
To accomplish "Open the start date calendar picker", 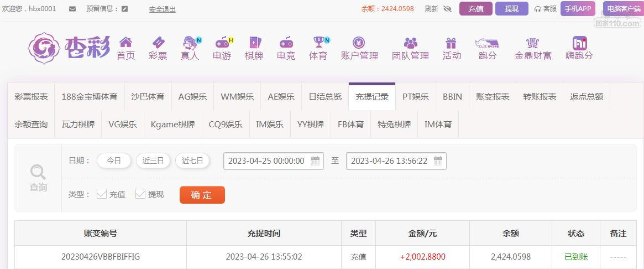I will tap(315, 161).
